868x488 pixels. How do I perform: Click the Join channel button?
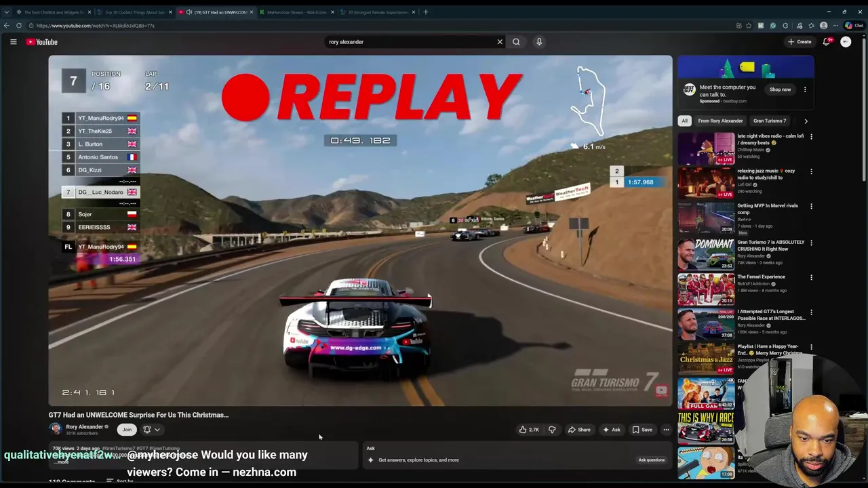[x=127, y=430]
